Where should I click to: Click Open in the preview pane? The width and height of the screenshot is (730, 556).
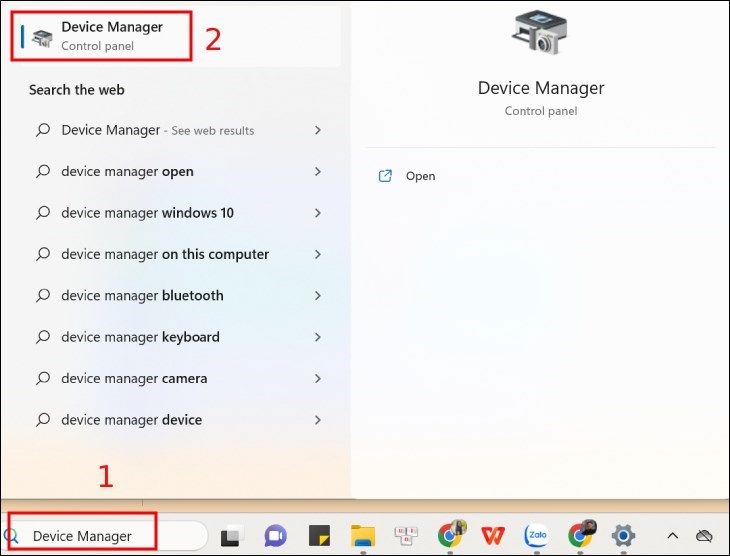420,176
